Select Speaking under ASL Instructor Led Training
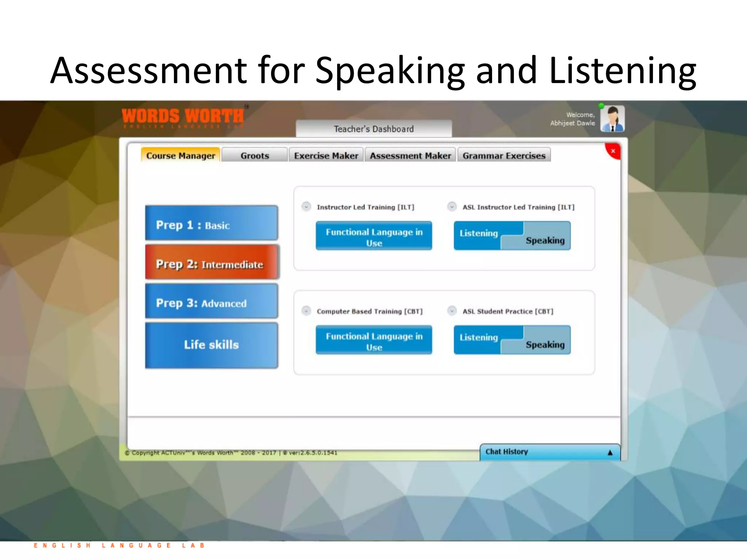The width and height of the screenshot is (747, 560). [x=545, y=241]
